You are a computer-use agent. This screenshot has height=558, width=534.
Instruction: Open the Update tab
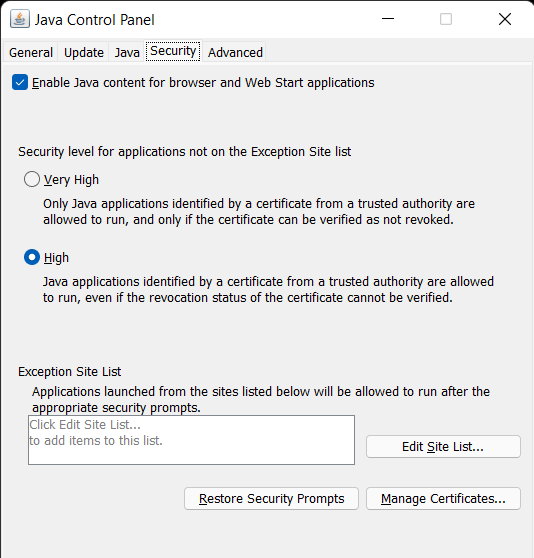tap(84, 53)
